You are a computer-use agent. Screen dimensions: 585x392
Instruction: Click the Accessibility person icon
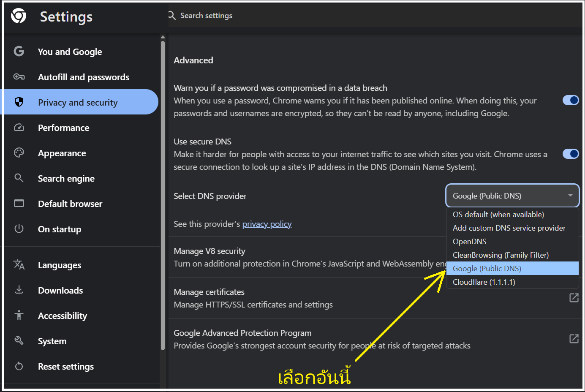click(x=19, y=315)
